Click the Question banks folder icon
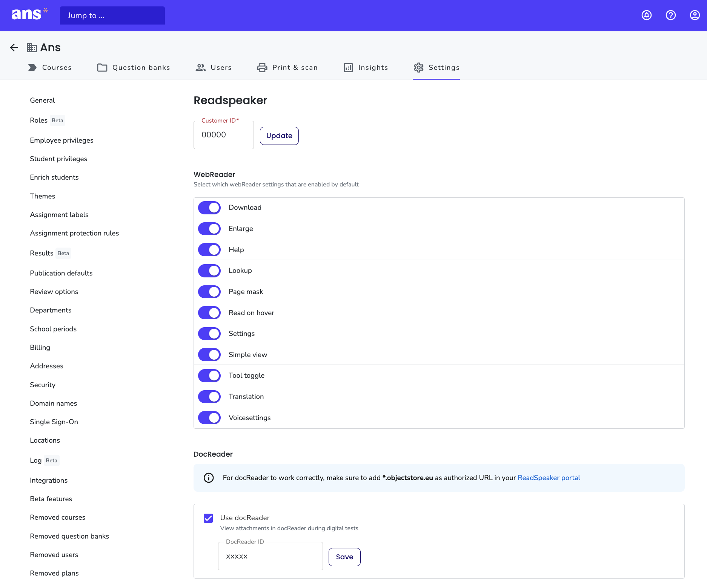The width and height of the screenshot is (707, 588). [102, 68]
